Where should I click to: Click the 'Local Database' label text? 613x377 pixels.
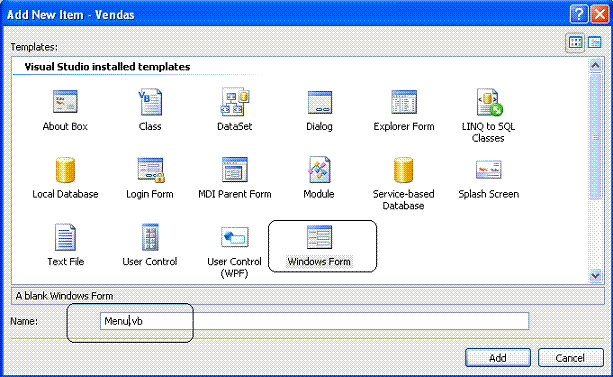65,194
